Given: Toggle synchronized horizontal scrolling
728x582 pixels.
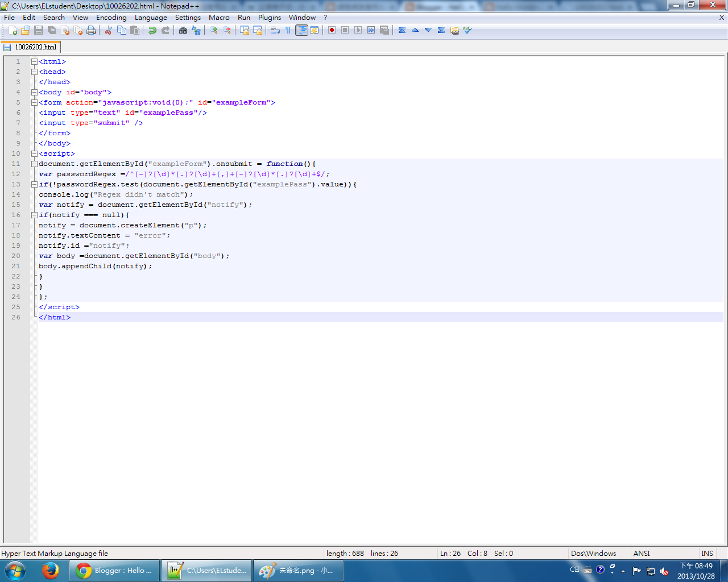Looking at the screenshot, I should (257, 30).
